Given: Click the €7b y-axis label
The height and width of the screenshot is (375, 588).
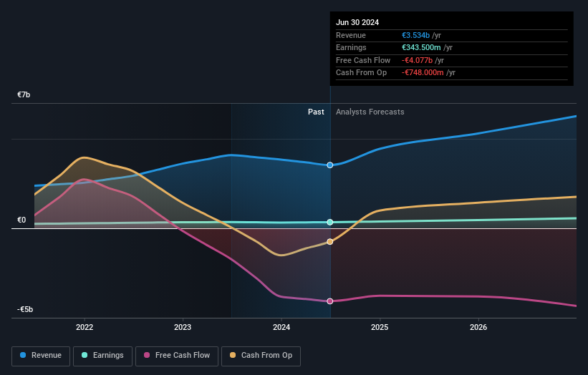Looking at the screenshot, I should (x=24, y=94).
